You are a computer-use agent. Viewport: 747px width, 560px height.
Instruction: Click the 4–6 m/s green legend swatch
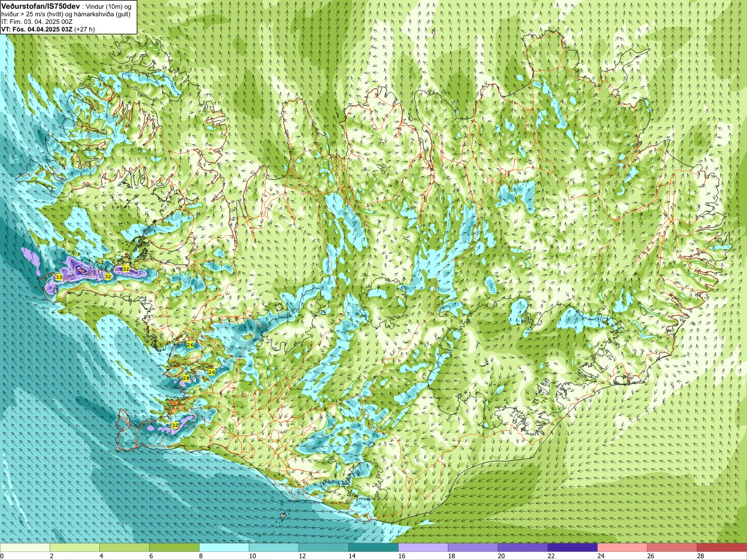(x=124, y=548)
